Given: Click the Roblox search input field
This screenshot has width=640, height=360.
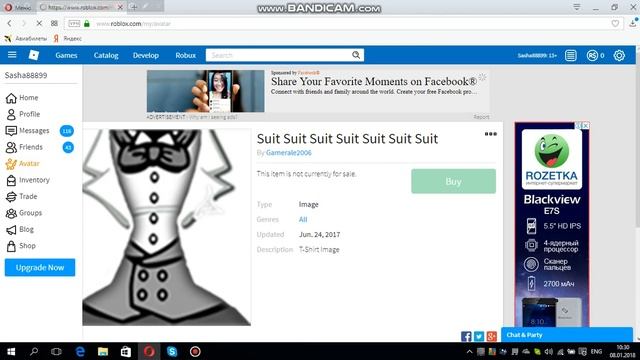Looking at the screenshot, I should point(278,55).
